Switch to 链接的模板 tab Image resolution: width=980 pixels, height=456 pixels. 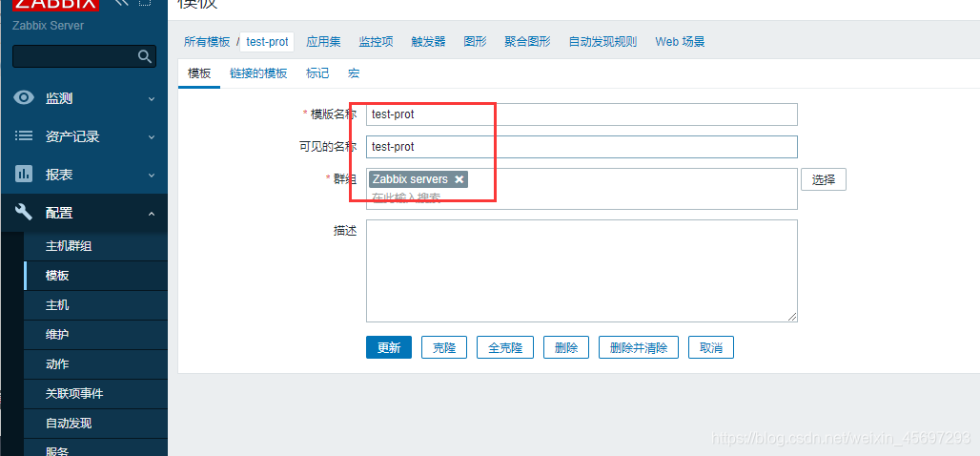click(258, 73)
